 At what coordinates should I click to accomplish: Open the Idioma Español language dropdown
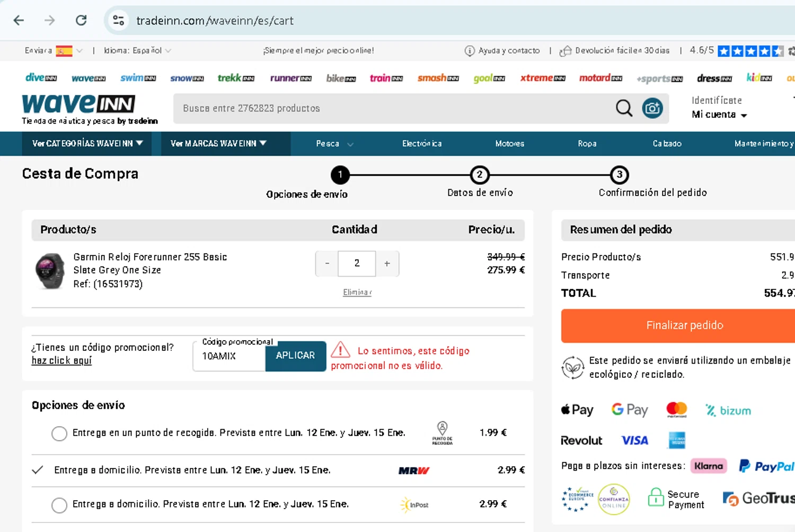click(137, 50)
